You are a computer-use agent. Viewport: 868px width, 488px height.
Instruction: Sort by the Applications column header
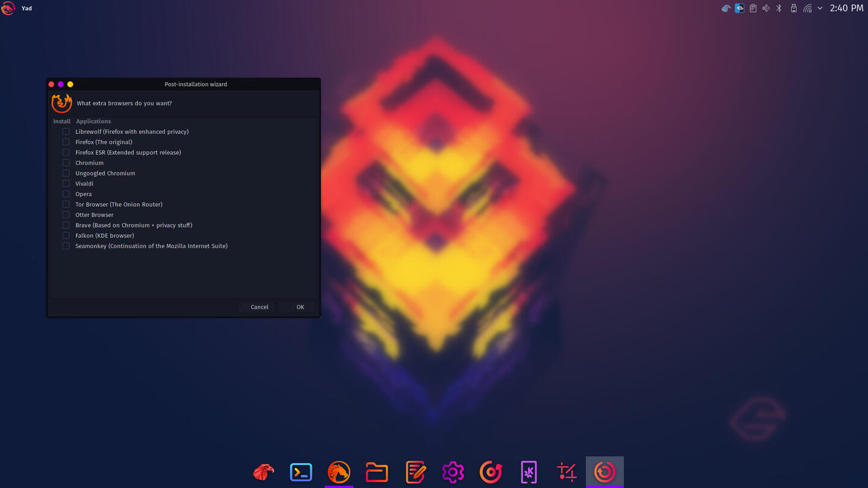pyautogui.click(x=93, y=121)
